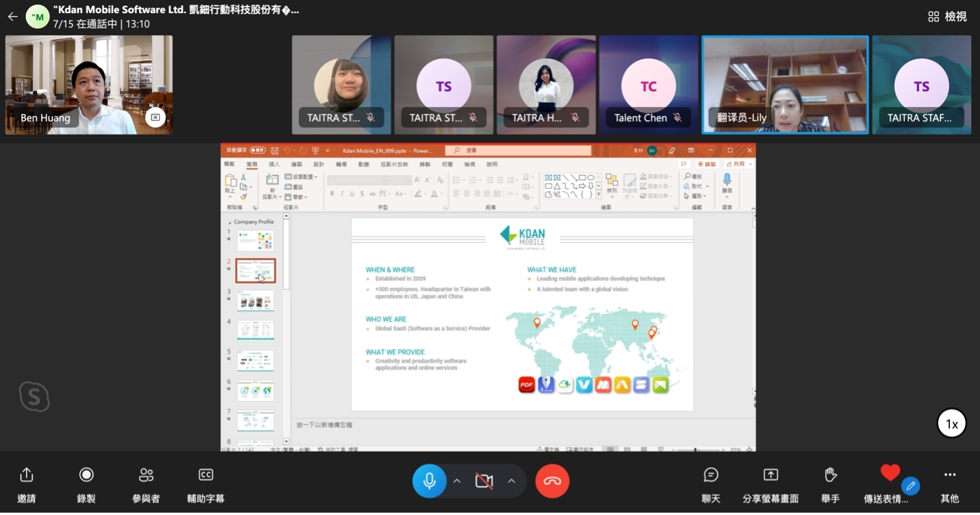Open the 說明 Help ribbon tab
The height and width of the screenshot is (515, 980).
492,165
